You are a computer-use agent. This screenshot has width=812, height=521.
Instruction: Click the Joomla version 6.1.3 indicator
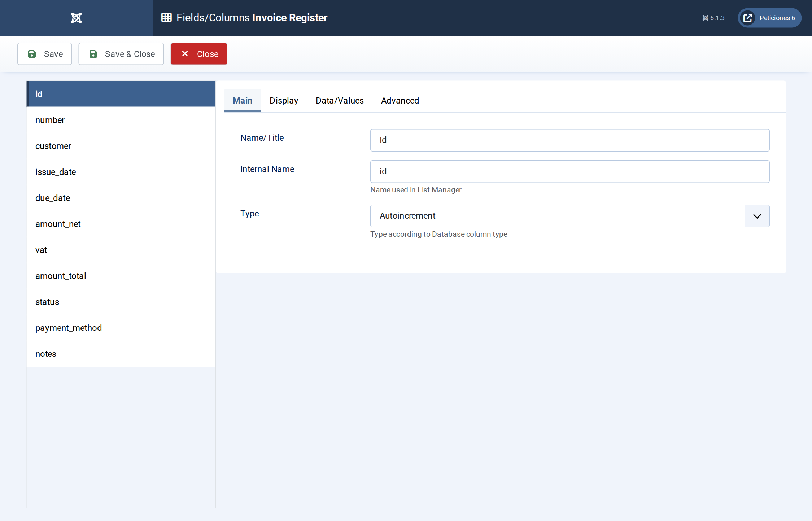713,18
